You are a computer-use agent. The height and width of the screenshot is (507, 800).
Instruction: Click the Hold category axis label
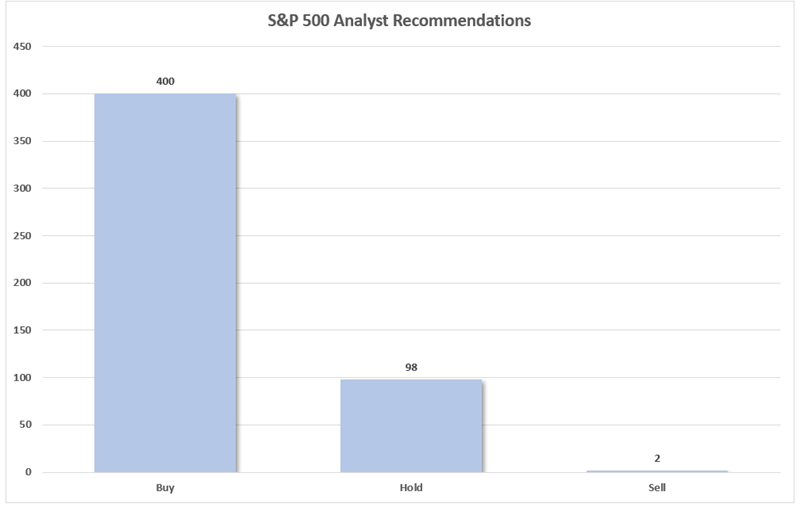pos(411,488)
